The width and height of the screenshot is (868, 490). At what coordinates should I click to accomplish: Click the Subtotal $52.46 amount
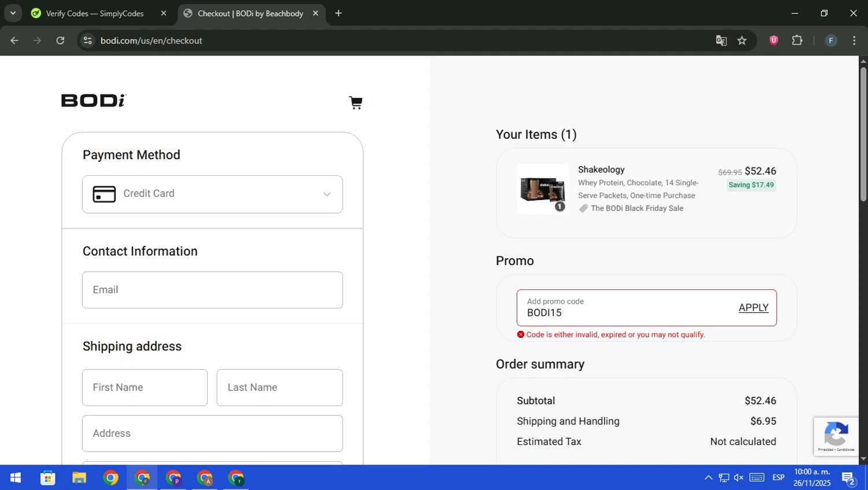760,401
